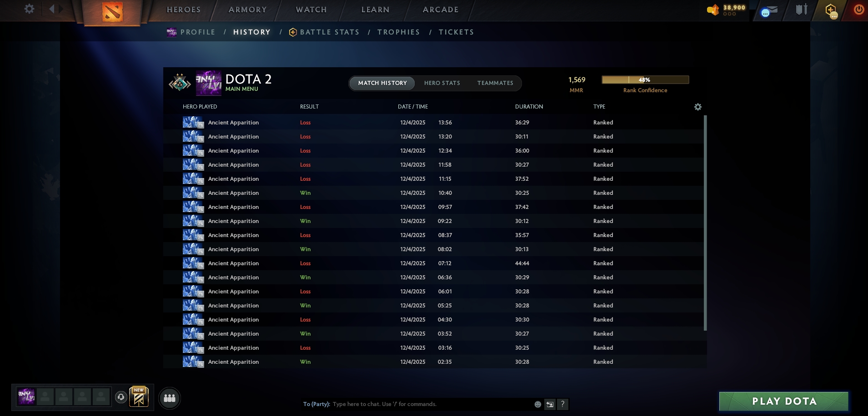
Task: Open the match played at 03:52
Action: click(433, 334)
